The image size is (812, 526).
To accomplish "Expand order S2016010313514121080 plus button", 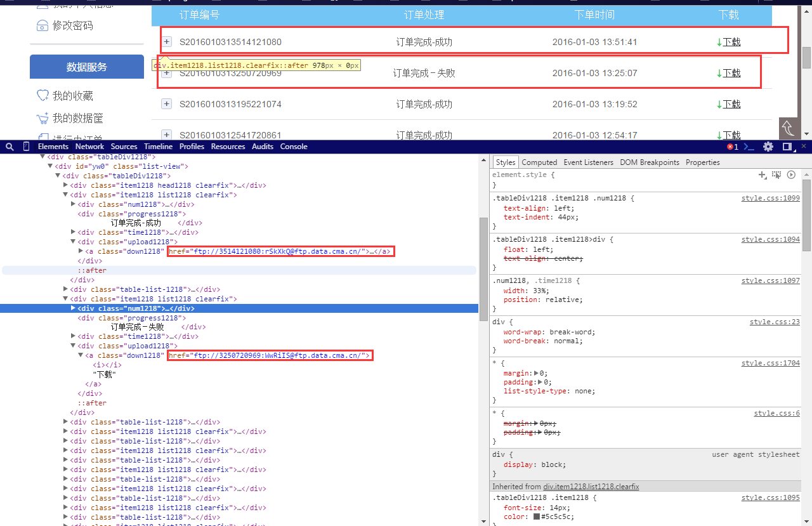I will [x=166, y=42].
